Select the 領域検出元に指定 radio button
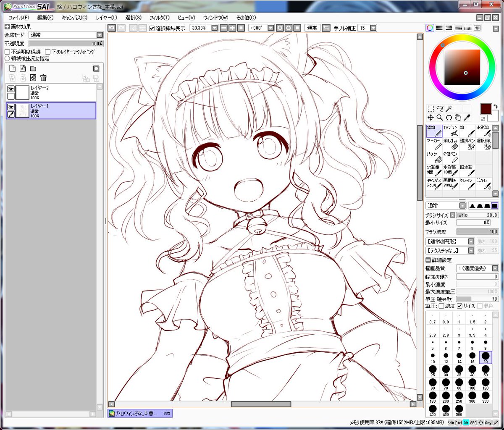Screen dimensions: 504x430 7,58
